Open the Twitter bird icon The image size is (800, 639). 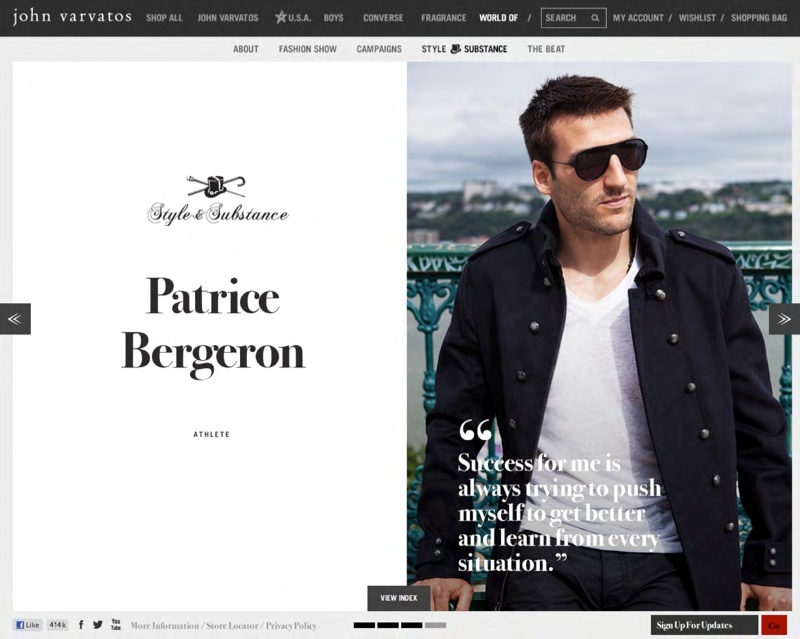pyautogui.click(x=98, y=625)
